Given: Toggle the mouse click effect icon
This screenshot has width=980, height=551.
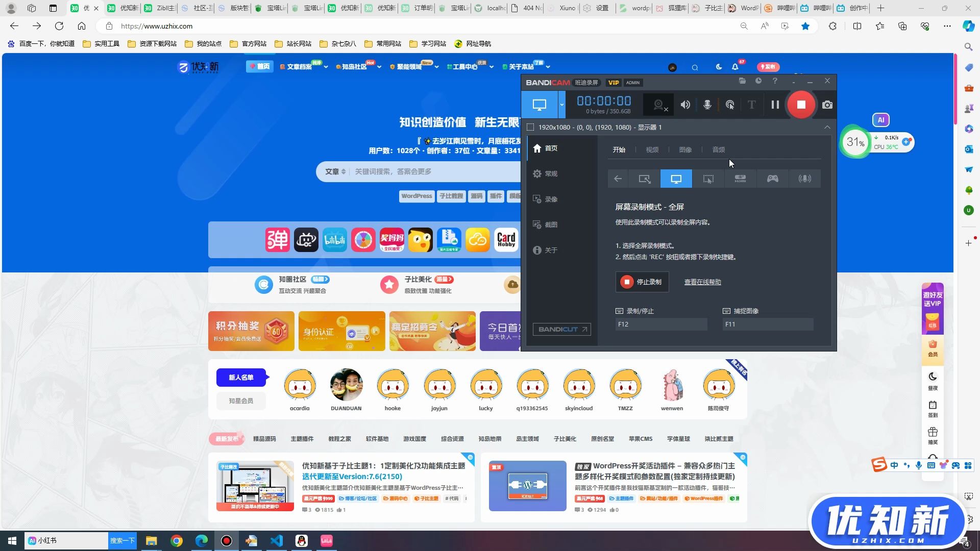Looking at the screenshot, I should point(730,105).
